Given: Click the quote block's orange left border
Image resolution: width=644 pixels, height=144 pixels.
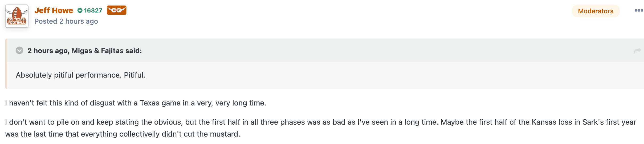Looking at the screenshot, I should pyautogui.click(x=6, y=64).
